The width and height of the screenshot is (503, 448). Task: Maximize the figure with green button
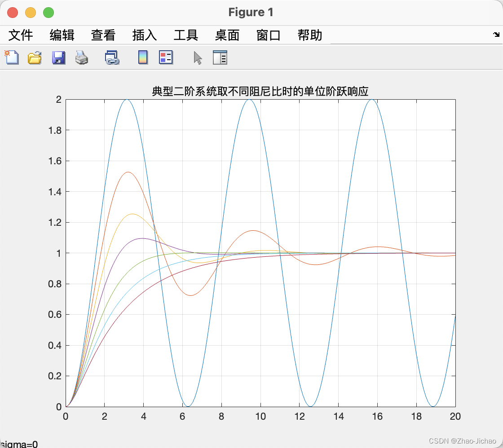49,13
